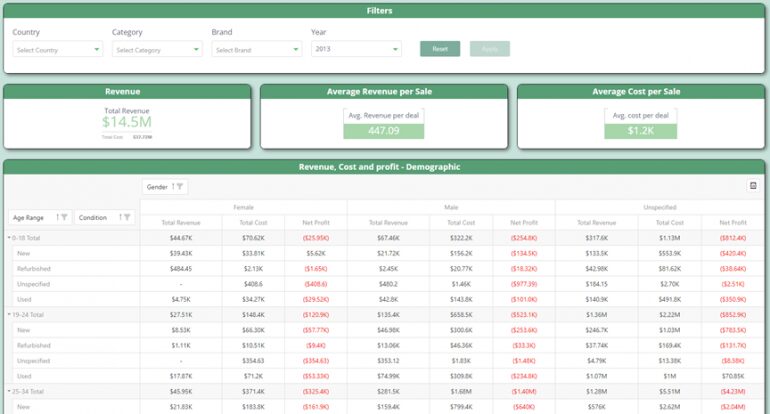Open the Select Brand dropdown
The width and height of the screenshot is (770, 414).
(x=256, y=49)
